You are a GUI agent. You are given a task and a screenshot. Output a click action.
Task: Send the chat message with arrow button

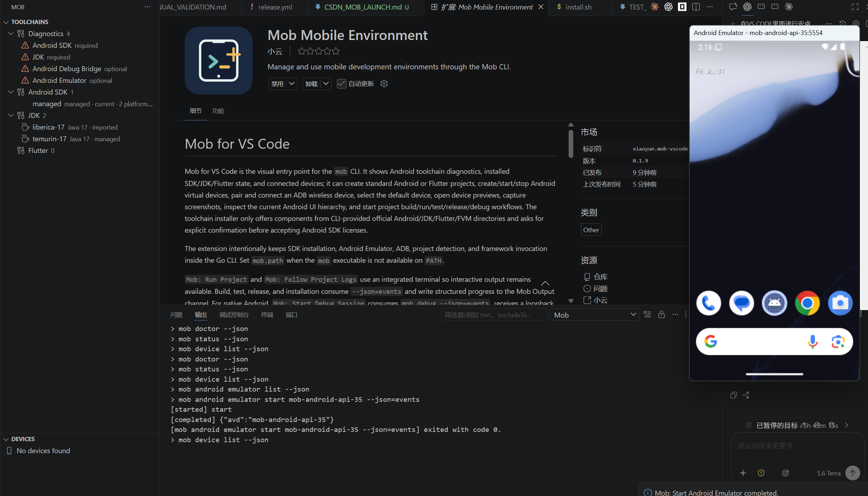[x=852, y=473]
